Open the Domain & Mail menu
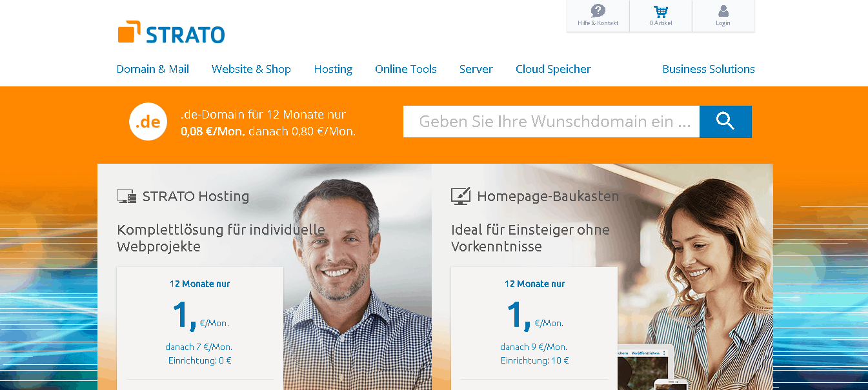The width and height of the screenshot is (868, 390). point(153,69)
